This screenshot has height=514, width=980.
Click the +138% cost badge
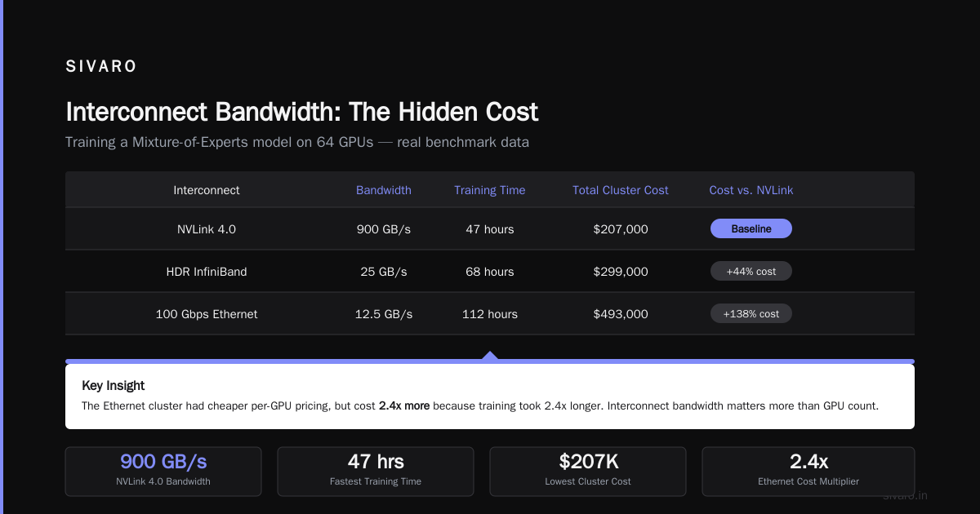tap(751, 313)
